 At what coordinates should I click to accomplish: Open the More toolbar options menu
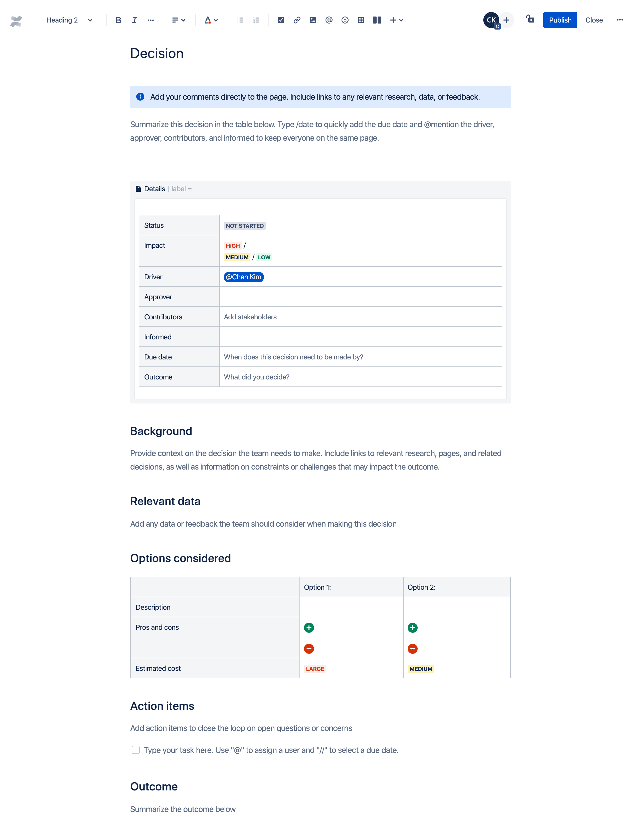(x=619, y=20)
